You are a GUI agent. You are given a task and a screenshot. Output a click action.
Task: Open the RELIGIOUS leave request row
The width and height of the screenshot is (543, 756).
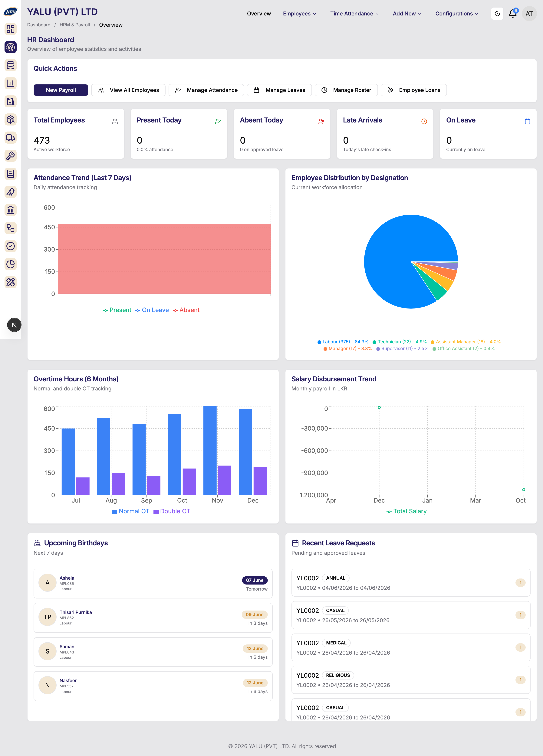click(411, 680)
